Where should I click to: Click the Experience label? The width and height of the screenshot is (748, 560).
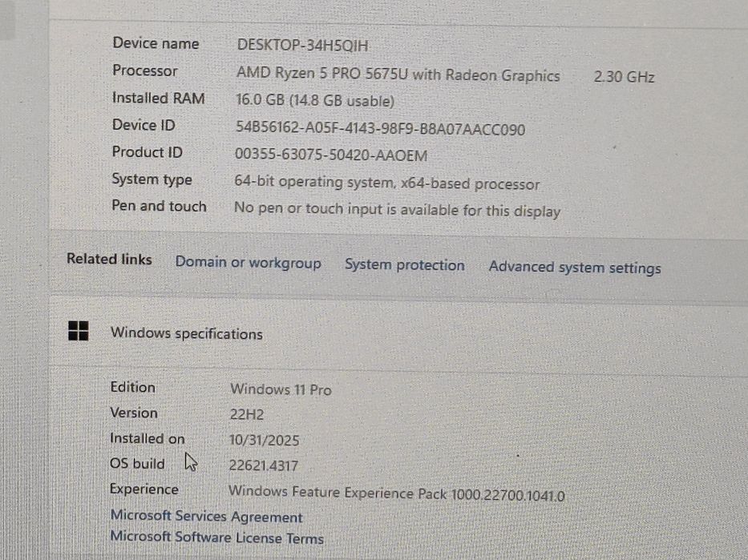pyautogui.click(x=144, y=489)
